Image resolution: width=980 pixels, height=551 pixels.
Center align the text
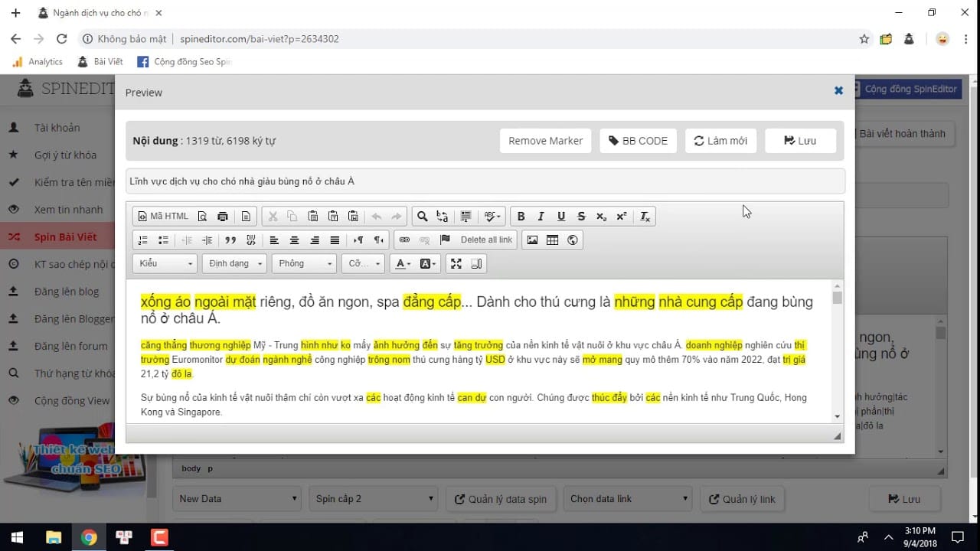click(x=294, y=240)
